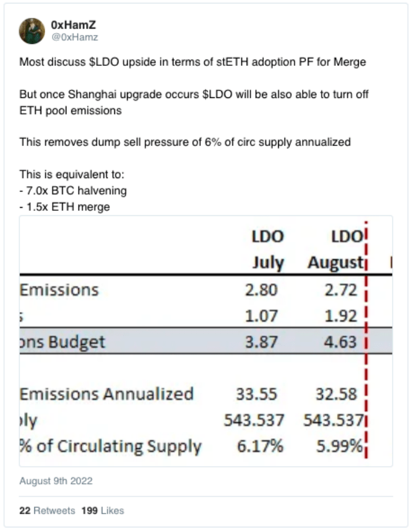Select the 5.99% circulating supply value
The image size is (412, 532).
coord(339,446)
